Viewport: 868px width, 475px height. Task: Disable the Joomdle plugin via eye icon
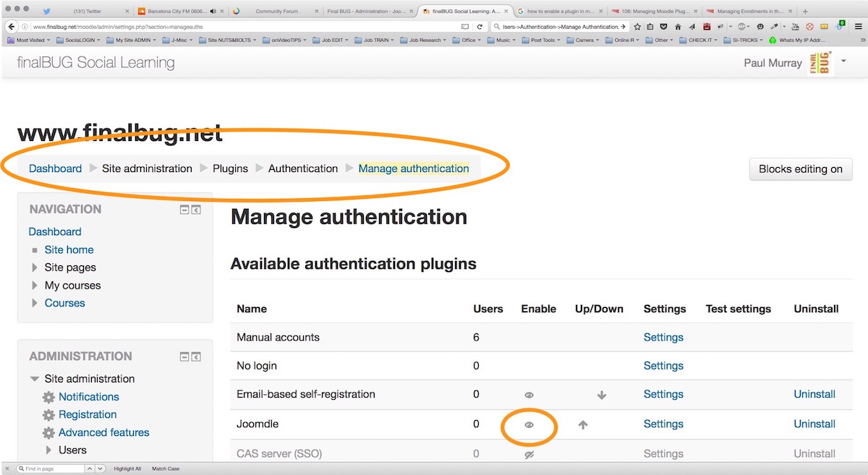click(529, 425)
